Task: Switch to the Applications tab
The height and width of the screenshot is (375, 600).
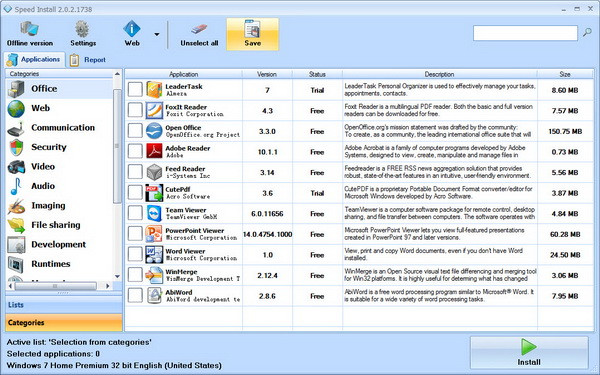Action: coord(34,60)
